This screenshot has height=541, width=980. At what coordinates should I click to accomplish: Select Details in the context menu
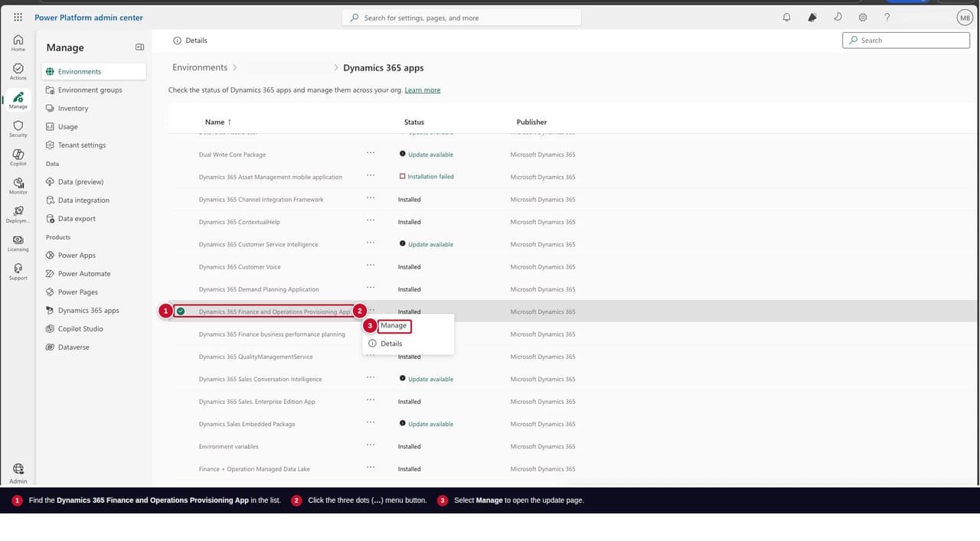408,344
